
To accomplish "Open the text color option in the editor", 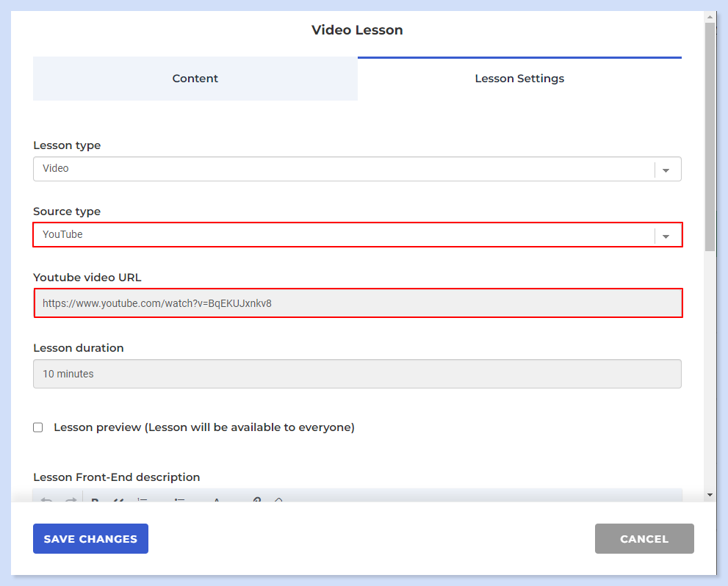I will 217,499.
